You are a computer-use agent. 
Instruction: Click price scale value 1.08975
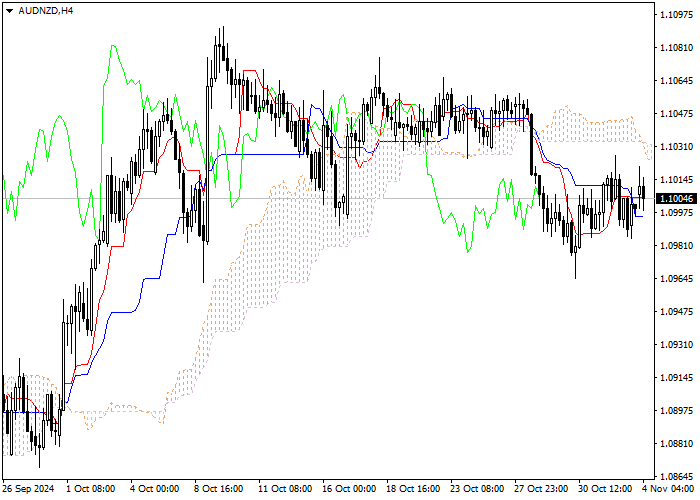676,410
